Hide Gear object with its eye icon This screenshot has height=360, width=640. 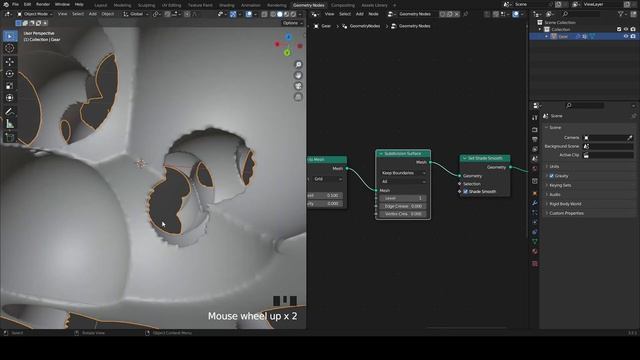(x=626, y=36)
